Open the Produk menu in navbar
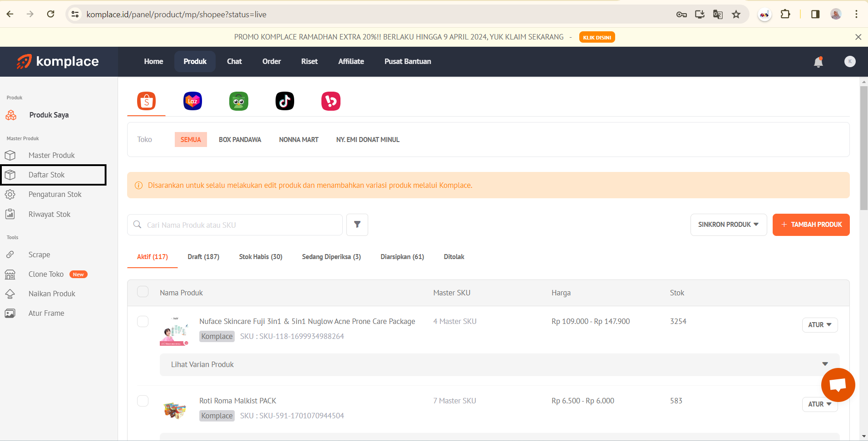Screen dimensions: 868x441 [195, 61]
